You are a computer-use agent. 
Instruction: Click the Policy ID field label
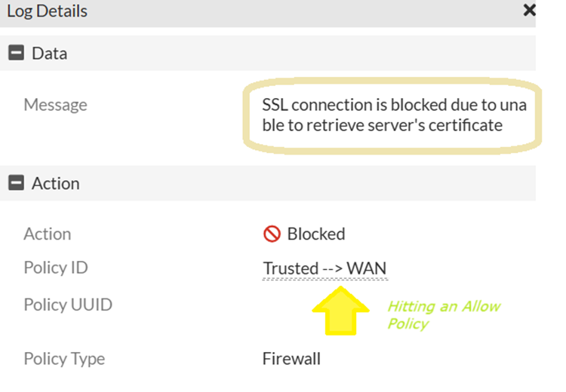(x=56, y=268)
